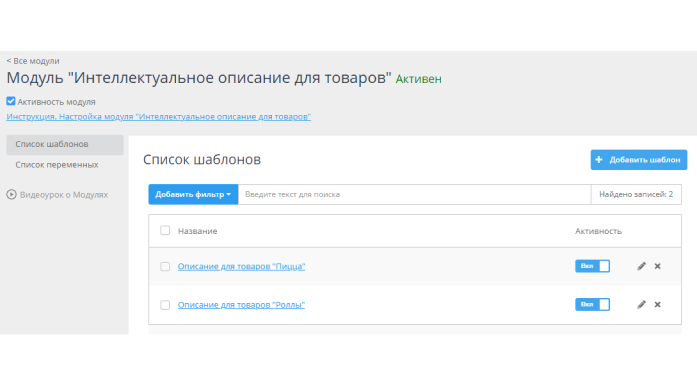Open the Добавить фильтр dropdown
The width and height of the screenshot is (697, 386).
[x=193, y=194]
